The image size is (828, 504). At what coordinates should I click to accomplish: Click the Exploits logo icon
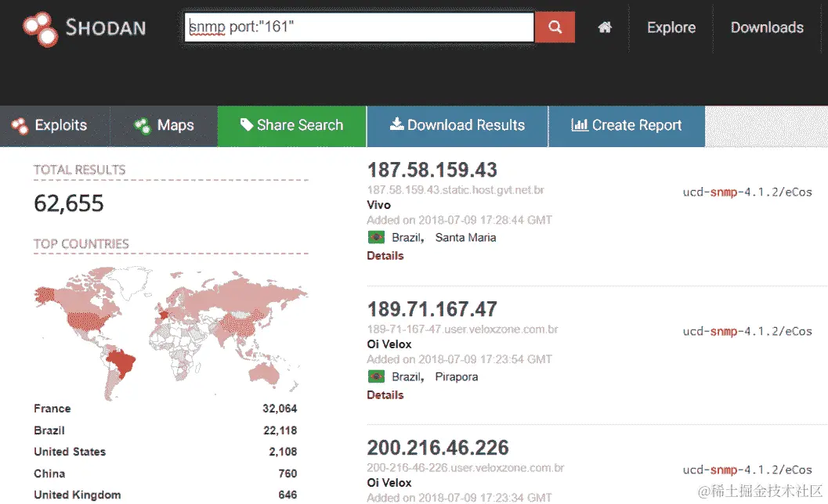pos(20,125)
